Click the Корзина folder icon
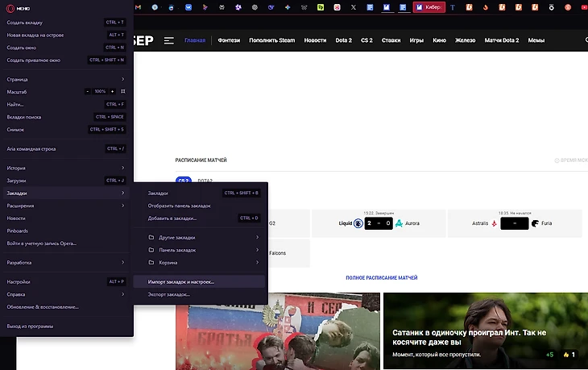 (x=151, y=263)
